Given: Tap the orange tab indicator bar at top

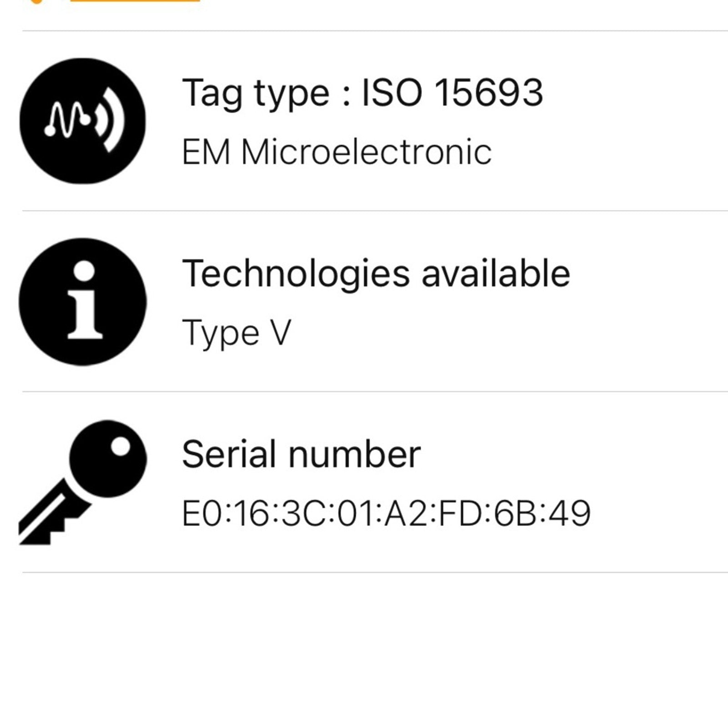Looking at the screenshot, I should (x=135, y=1).
